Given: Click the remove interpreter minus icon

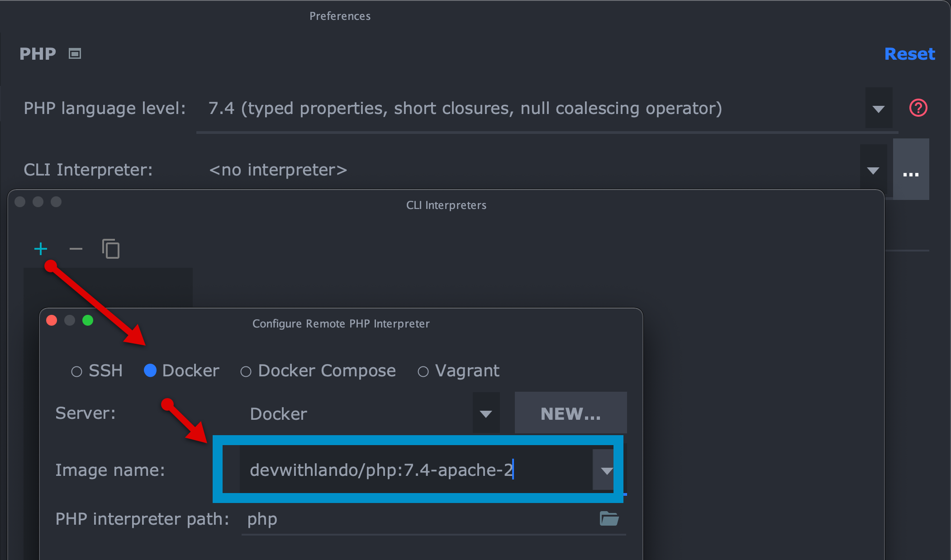Looking at the screenshot, I should pyautogui.click(x=75, y=248).
